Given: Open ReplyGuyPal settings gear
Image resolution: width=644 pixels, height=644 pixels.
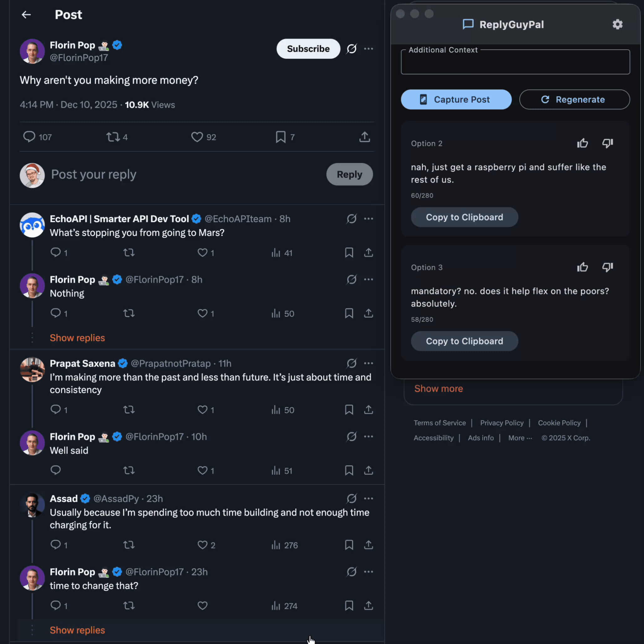Looking at the screenshot, I should tap(617, 24).
